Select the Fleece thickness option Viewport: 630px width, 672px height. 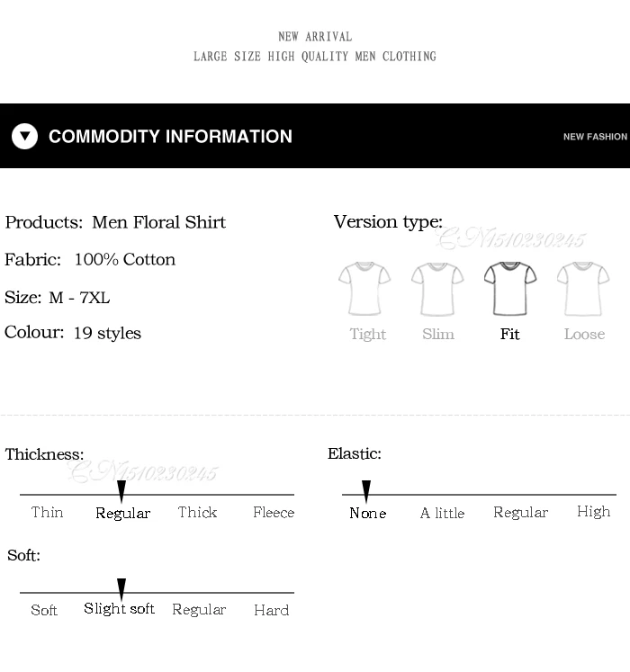pos(274,512)
